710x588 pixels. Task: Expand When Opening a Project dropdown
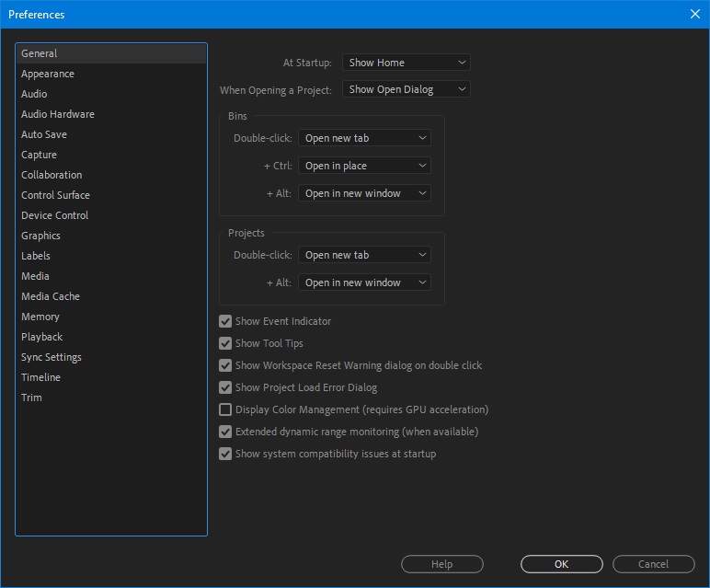point(407,89)
